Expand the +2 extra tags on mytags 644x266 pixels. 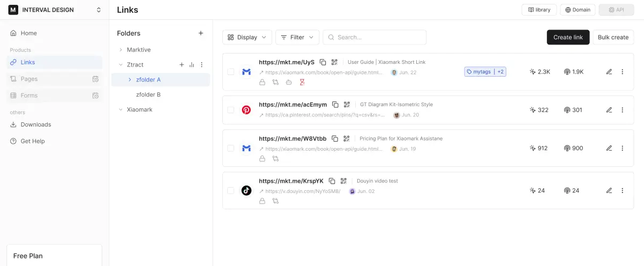point(499,71)
